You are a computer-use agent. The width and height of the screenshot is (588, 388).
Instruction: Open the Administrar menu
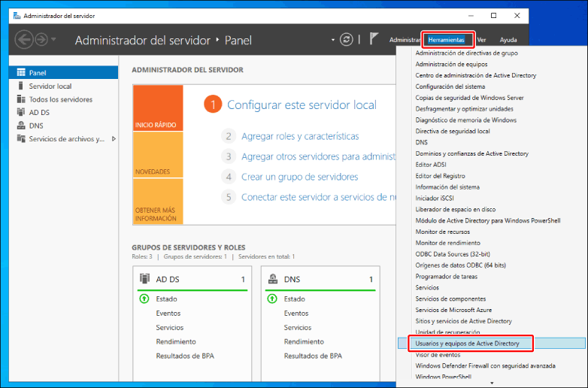(x=405, y=40)
